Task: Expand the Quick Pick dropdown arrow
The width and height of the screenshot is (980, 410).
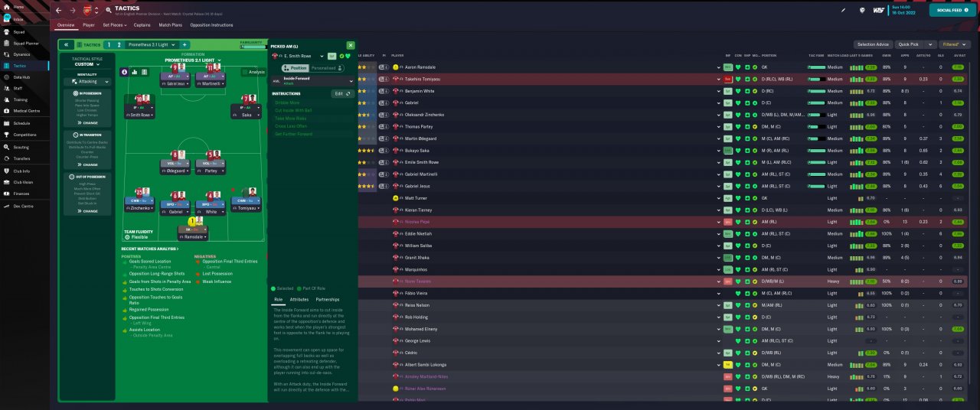Action: [931, 45]
